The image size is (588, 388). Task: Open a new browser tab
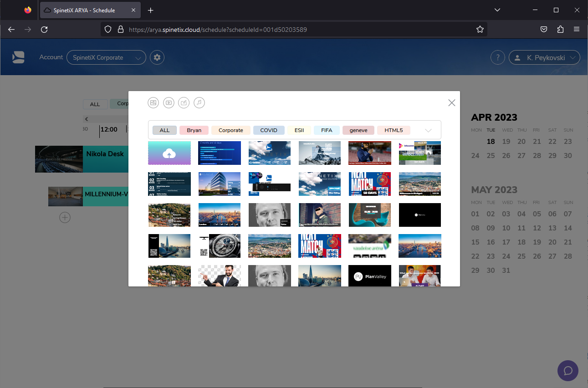click(151, 10)
